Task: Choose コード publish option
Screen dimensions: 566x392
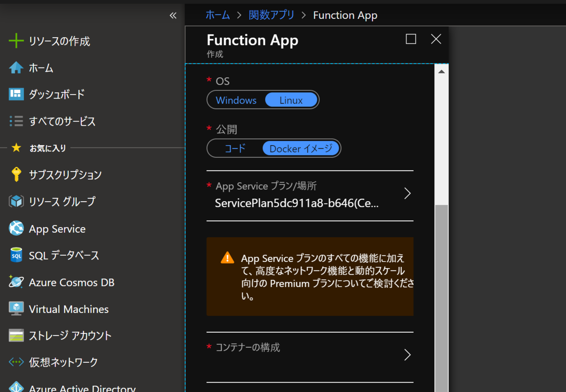Action: [x=235, y=148]
